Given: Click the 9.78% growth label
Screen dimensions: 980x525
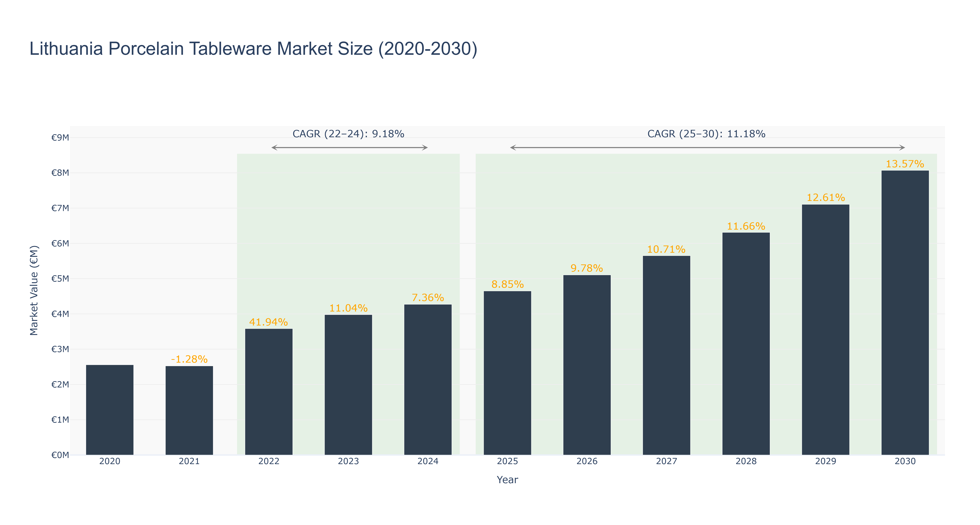Looking at the screenshot, I should [x=587, y=268].
